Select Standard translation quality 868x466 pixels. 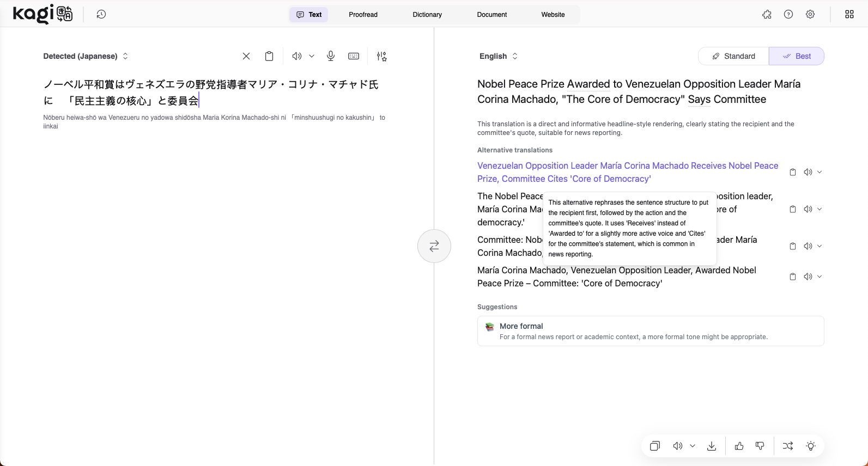coord(733,56)
